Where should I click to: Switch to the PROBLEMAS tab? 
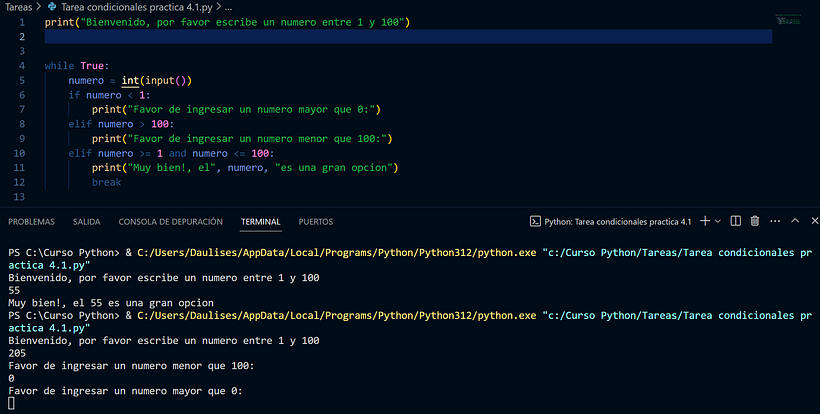31,222
